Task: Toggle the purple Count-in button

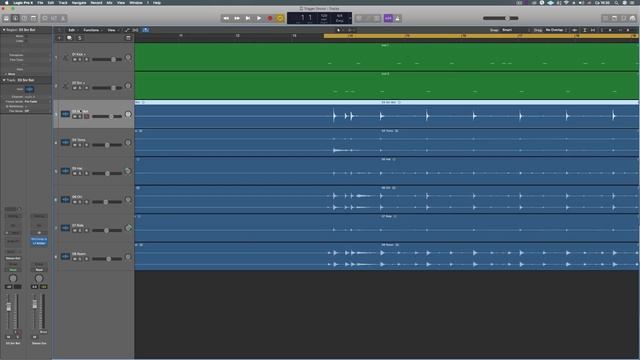Action: [388, 18]
